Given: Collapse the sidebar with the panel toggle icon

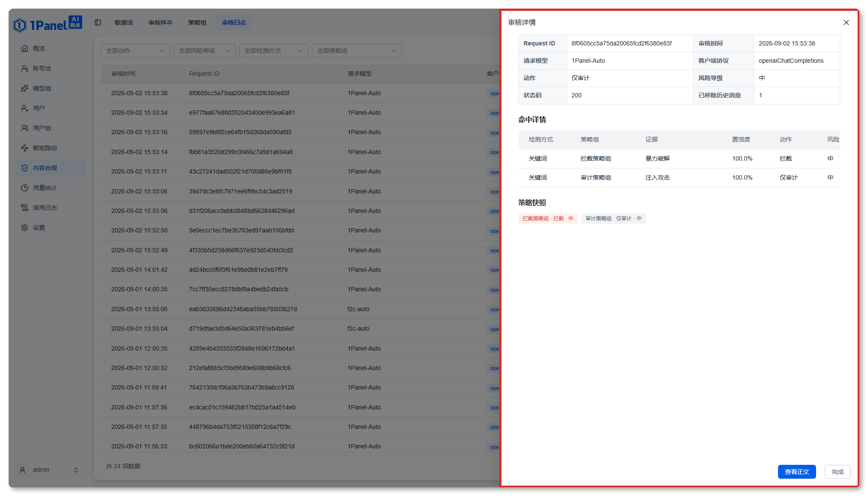Looking at the screenshot, I should pyautogui.click(x=98, y=23).
